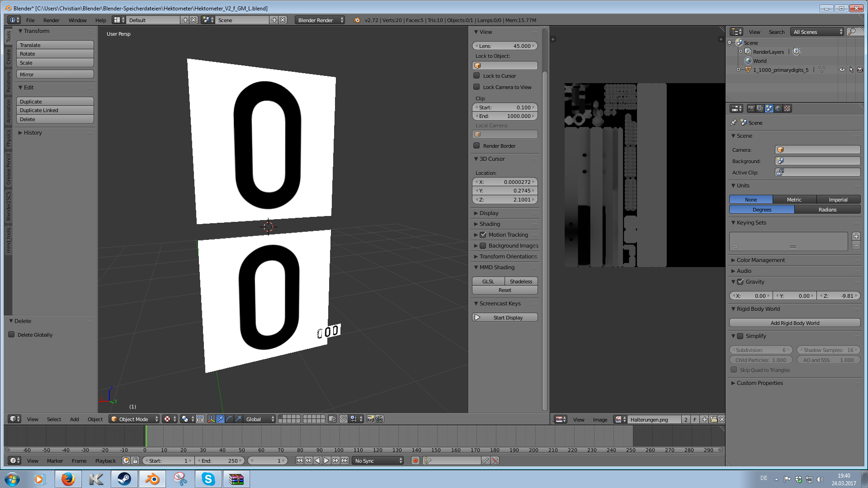Open the World properties tab icon
Image resolution: width=868 pixels, height=488 pixels.
(778, 108)
